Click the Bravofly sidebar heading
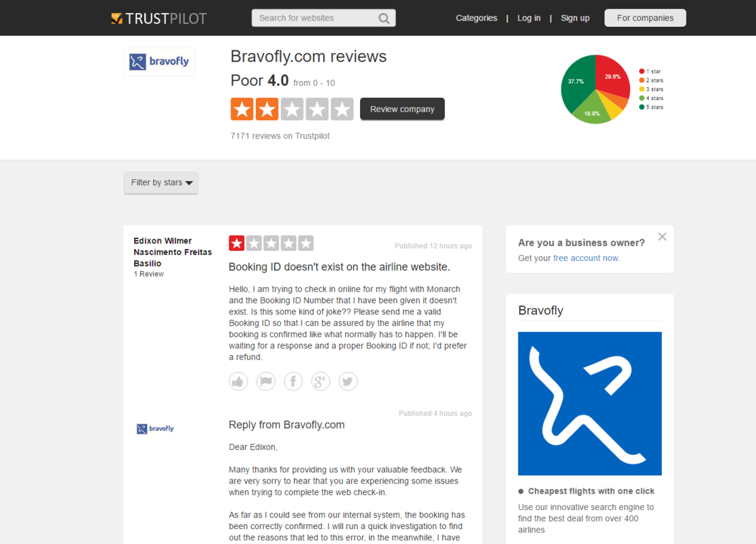Screen dimensions: 756x544 coord(540,310)
